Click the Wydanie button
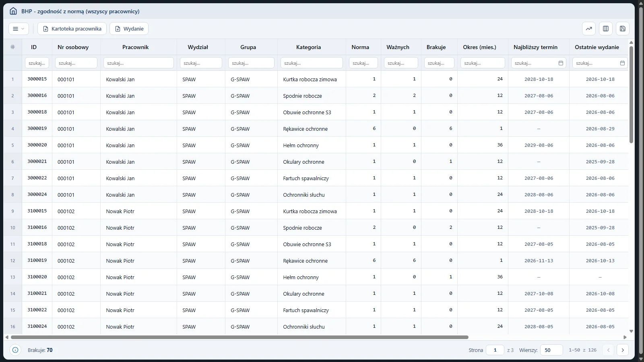 click(129, 29)
